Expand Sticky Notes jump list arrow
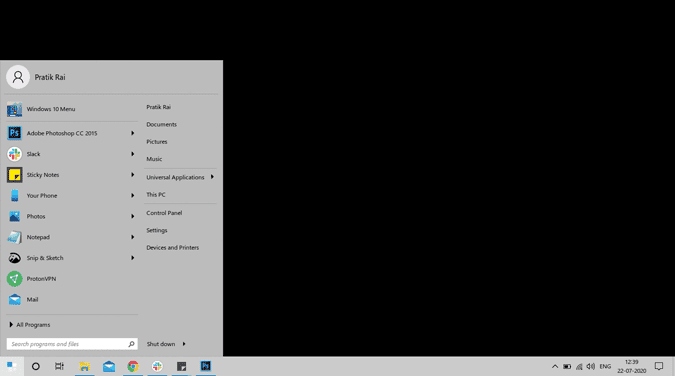Screen dimensions: 675x376 click(x=133, y=175)
